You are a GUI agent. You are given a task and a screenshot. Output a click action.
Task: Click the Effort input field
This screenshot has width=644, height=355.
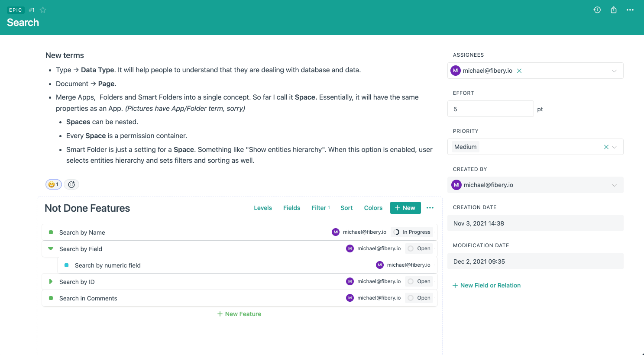pyautogui.click(x=490, y=109)
